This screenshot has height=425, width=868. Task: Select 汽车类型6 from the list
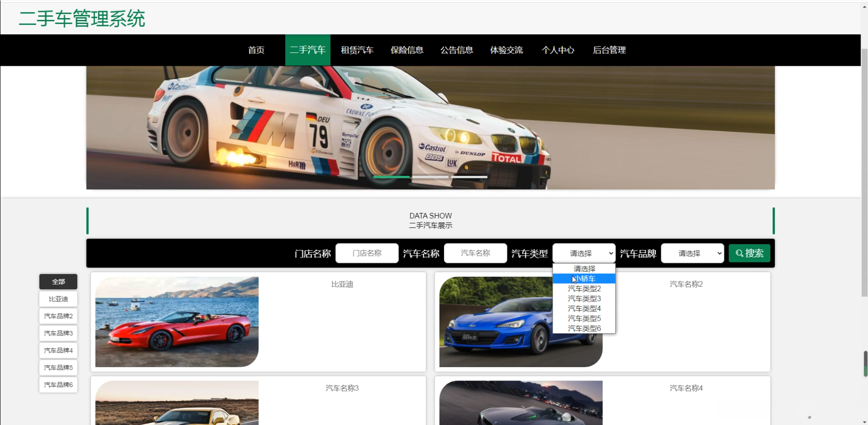(x=584, y=328)
